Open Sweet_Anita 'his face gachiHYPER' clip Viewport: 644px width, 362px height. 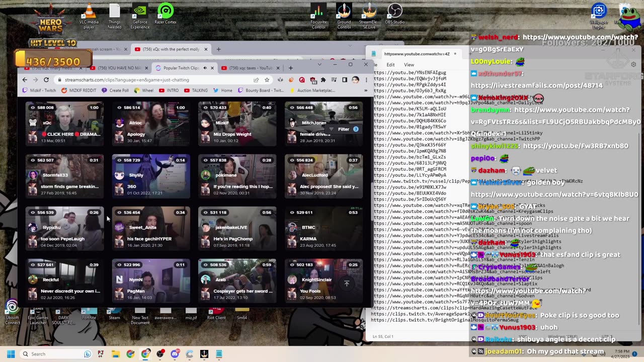(151, 228)
